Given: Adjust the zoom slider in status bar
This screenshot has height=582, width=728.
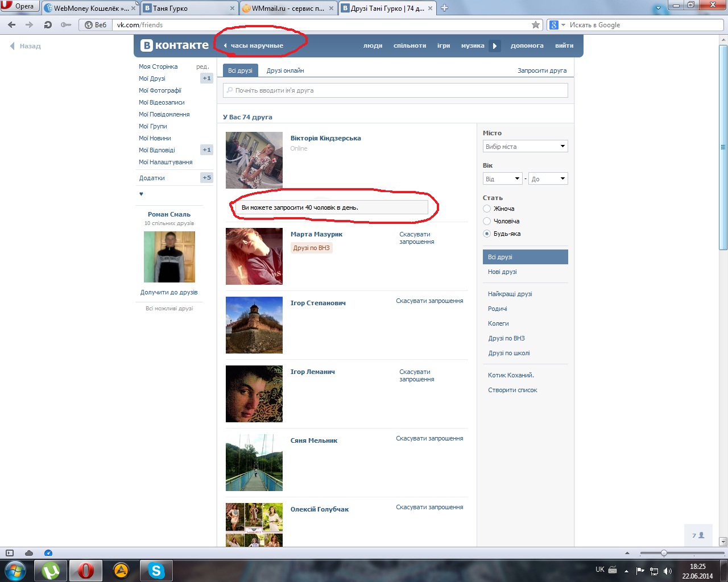Looking at the screenshot, I should 663,553.
